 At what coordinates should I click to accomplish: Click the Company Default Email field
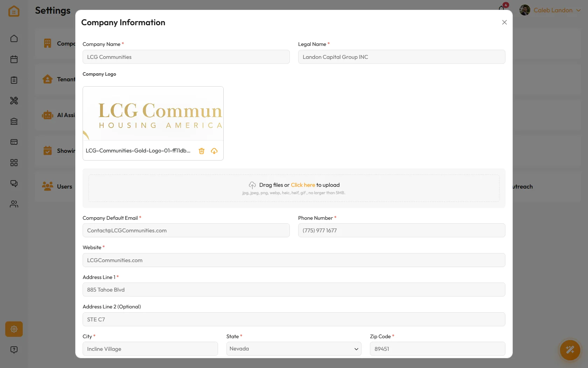pos(186,230)
